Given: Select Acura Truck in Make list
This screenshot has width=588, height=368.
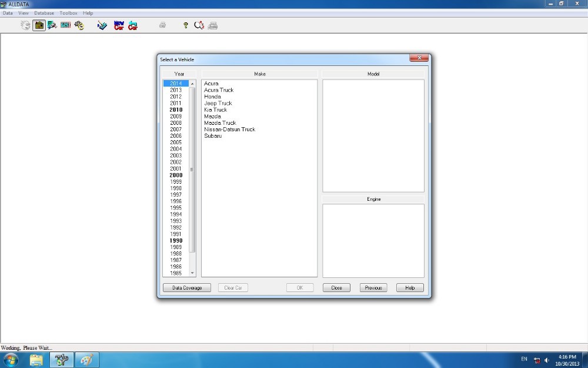Looking at the screenshot, I should pos(219,90).
